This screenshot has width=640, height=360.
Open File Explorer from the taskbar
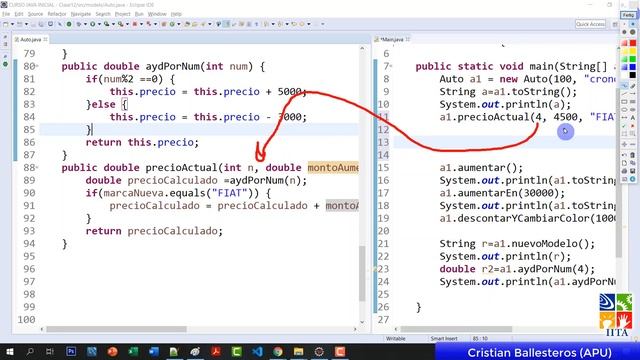(298, 351)
